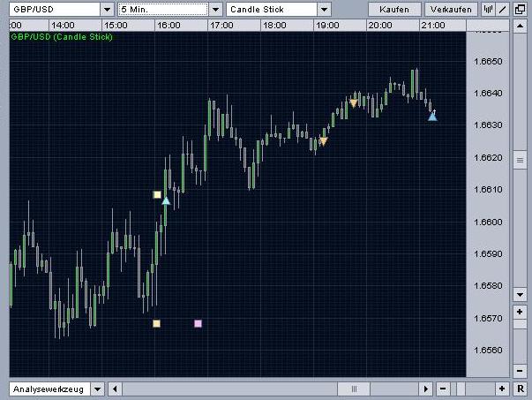Click vertical zoom minus button
Viewport: 532px width, 400px height.
pos(520,371)
